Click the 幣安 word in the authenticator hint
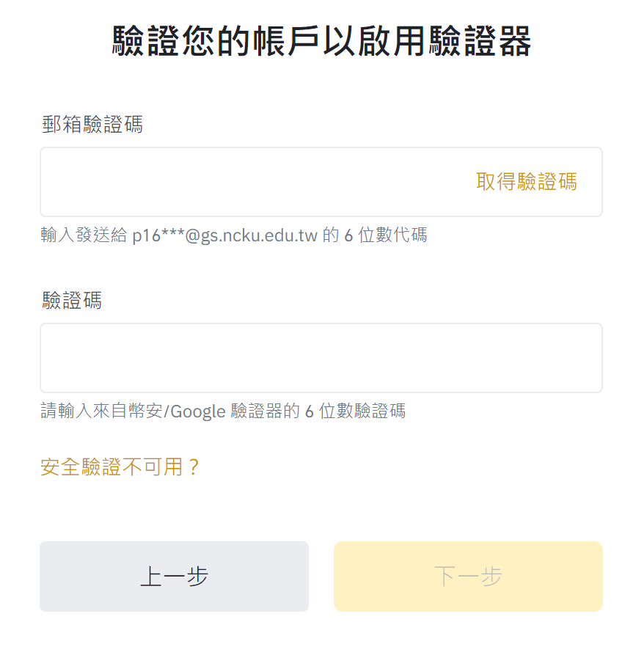The height and width of the screenshot is (655, 644). coord(145,411)
